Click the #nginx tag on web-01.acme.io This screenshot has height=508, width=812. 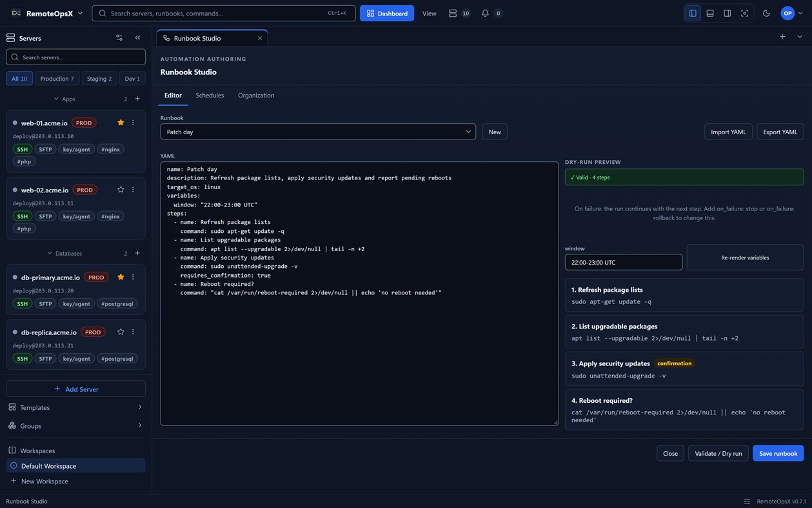click(110, 149)
